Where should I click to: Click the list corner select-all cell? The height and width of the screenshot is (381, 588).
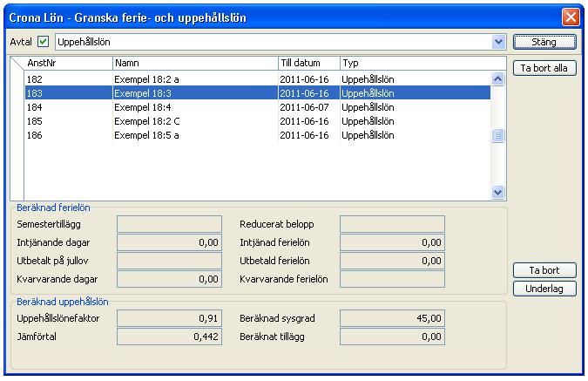[x=17, y=63]
